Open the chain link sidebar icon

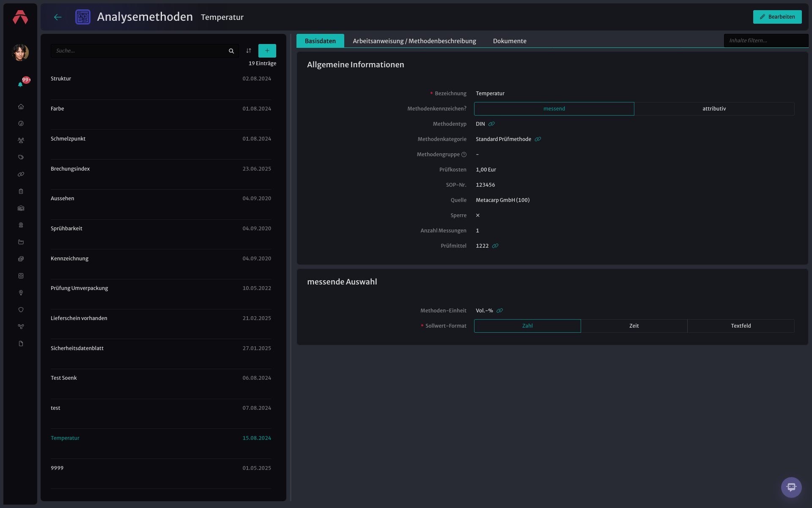pyautogui.click(x=21, y=174)
